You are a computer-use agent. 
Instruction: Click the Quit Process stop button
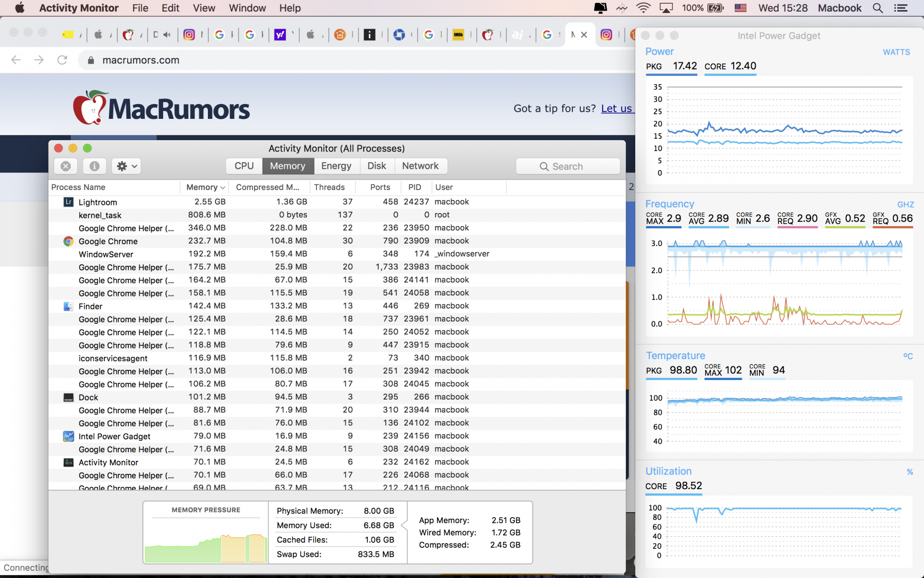pyautogui.click(x=66, y=166)
